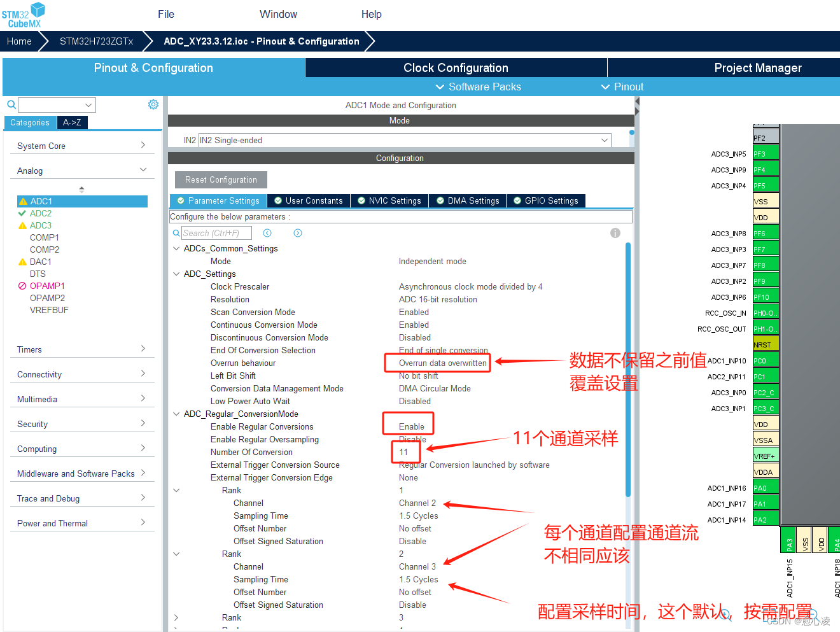The image size is (840, 632).
Task: Click Overrun data overwritten value
Action: [x=443, y=363]
